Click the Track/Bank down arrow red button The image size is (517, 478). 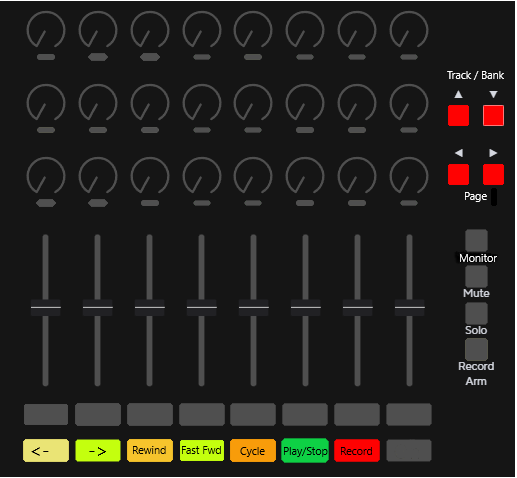point(493,116)
